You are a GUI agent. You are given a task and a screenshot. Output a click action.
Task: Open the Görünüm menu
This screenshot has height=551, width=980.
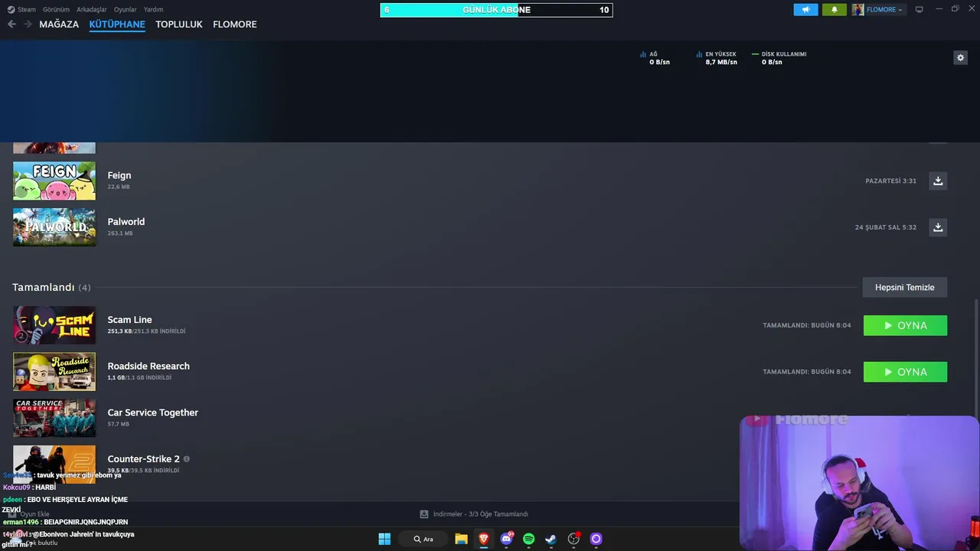point(56,9)
